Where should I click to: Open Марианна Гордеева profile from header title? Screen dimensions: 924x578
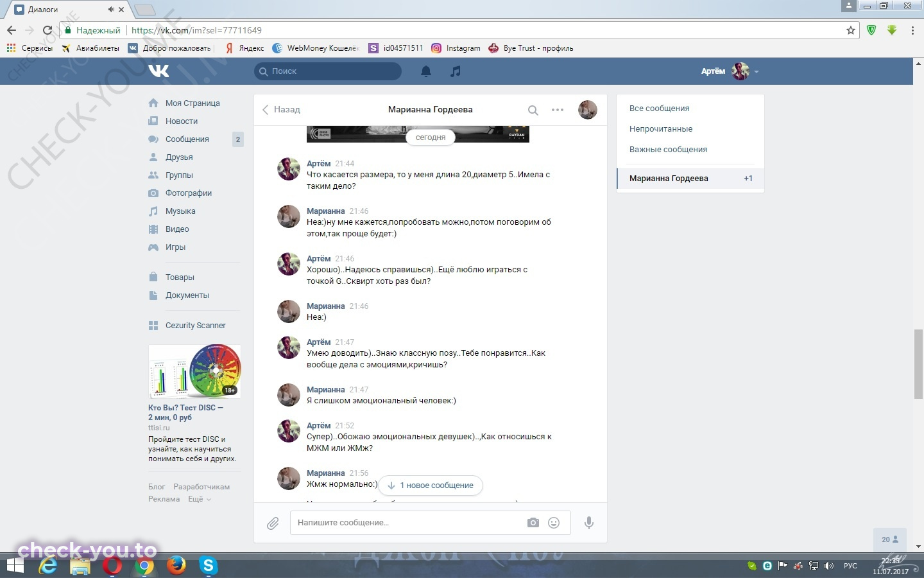pos(430,110)
